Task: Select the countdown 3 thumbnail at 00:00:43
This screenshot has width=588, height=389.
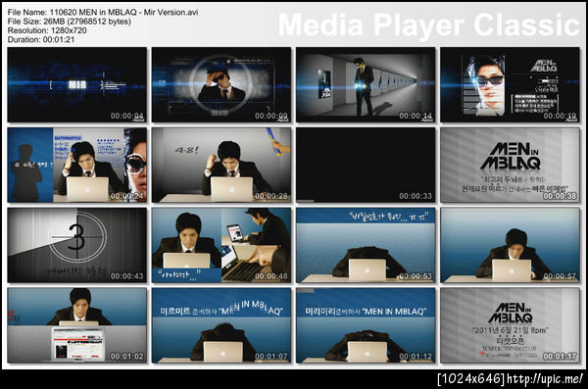Action: tap(76, 245)
